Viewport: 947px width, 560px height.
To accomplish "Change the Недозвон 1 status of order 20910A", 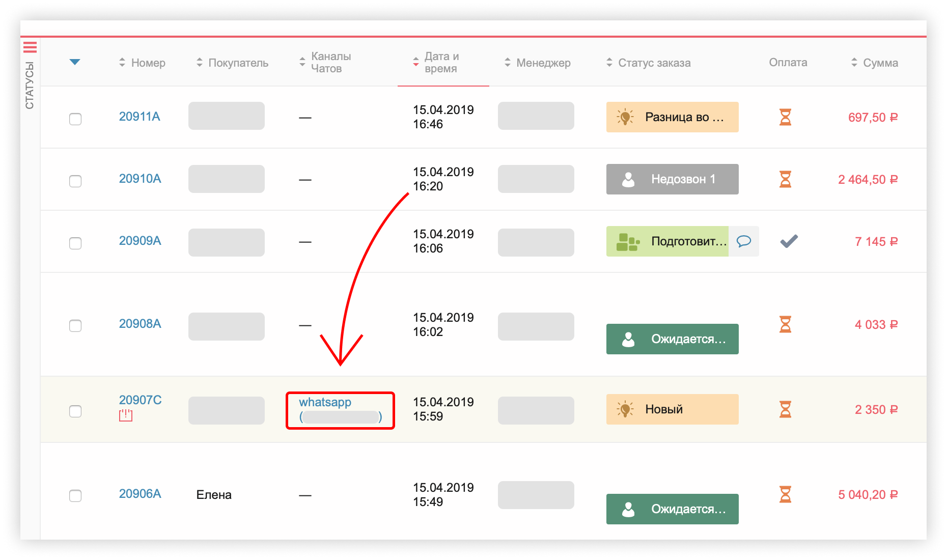I will [x=673, y=179].
